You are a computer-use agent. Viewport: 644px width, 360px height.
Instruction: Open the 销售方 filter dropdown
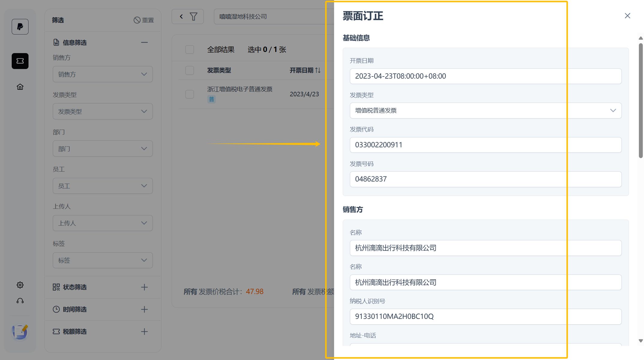click(x=103, y=74)
